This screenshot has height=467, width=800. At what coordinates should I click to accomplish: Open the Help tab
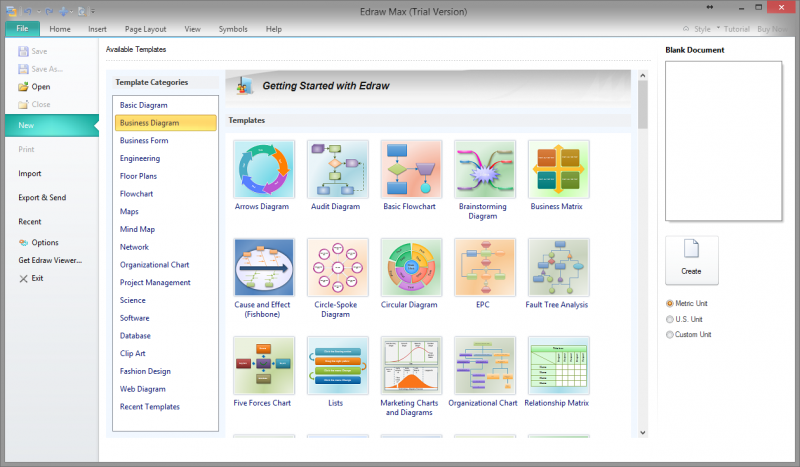[273, 29]
